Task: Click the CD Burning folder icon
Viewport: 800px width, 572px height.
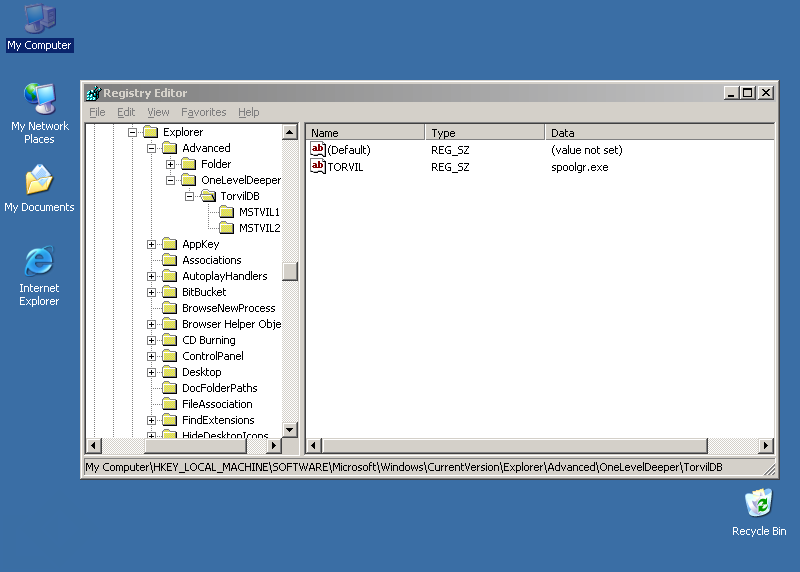Action: point(169,340)
